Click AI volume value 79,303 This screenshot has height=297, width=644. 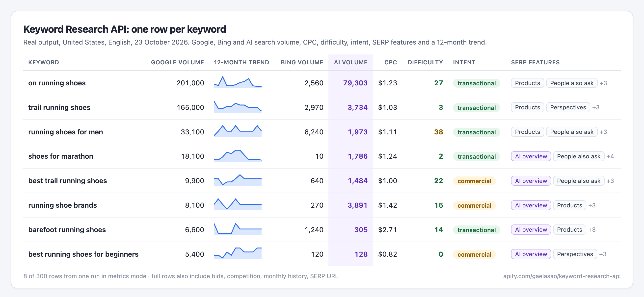(x=355, y=83)
